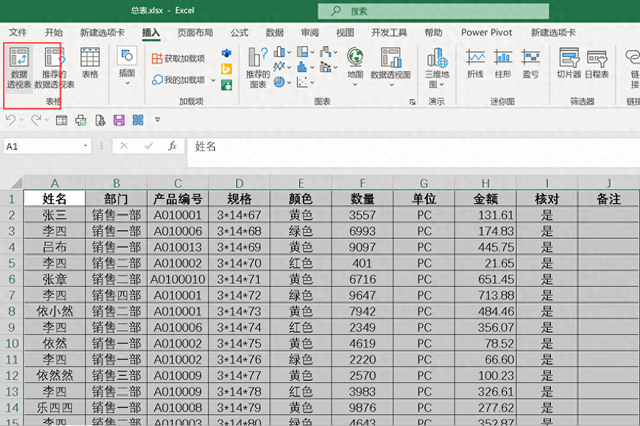640x426 pixels.
Task: Insert a 折线 line sparkline
Action: pyautogui.click(x=476, y=63)
